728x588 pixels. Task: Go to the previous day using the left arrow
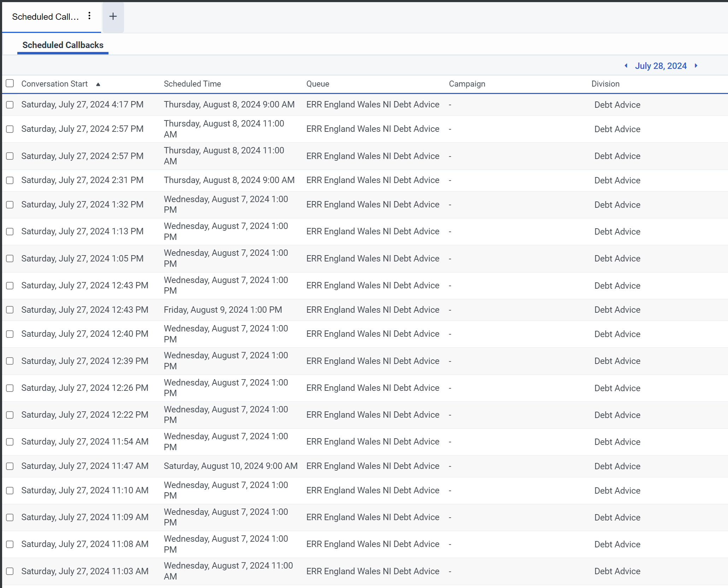pyautogui.click(x=626, y=66)
